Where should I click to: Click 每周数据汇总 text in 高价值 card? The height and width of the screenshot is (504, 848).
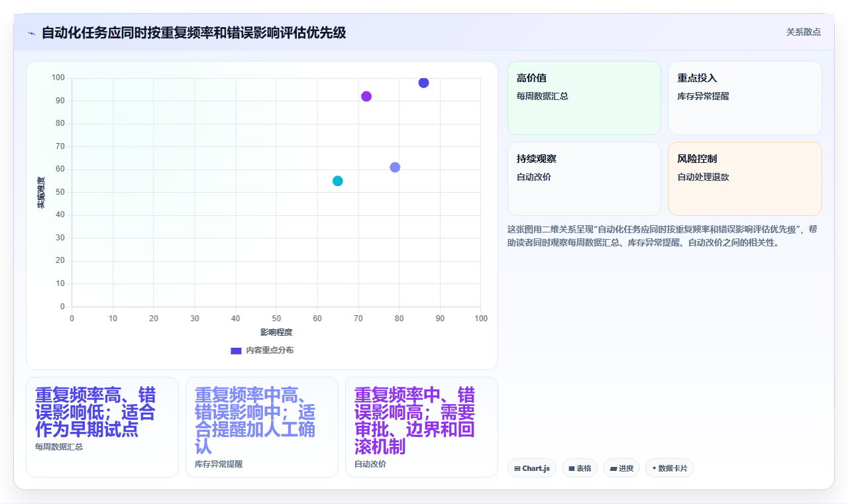tap(543, 96)
